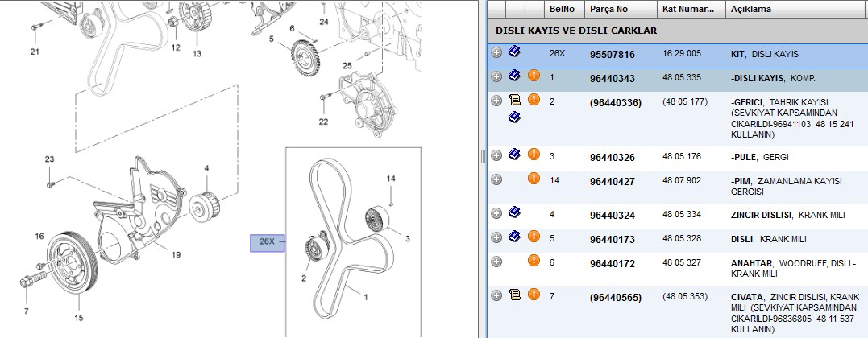Click scroll note icon for part (96440565)

[x=514, y=295]
